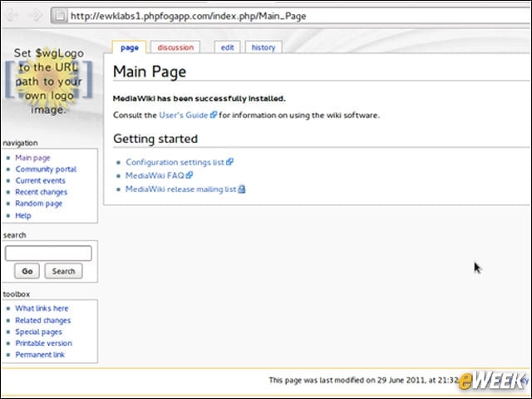Open the Help link in navigation

(x=23, y=215)
